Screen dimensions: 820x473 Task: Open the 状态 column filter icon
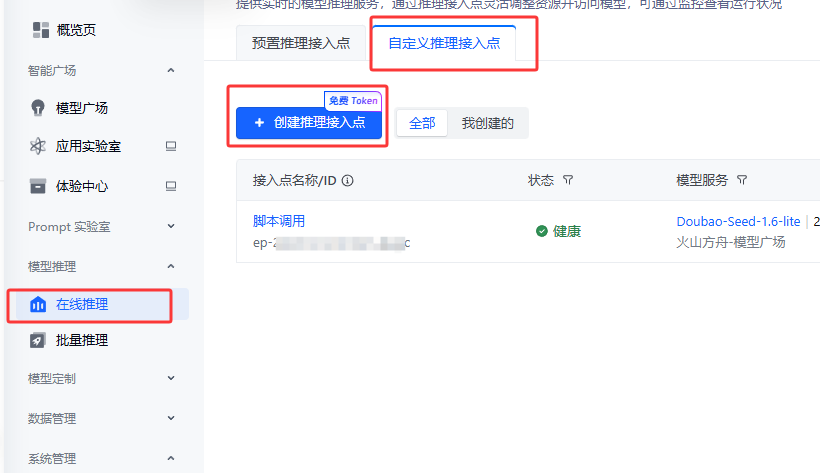point(568,181)
